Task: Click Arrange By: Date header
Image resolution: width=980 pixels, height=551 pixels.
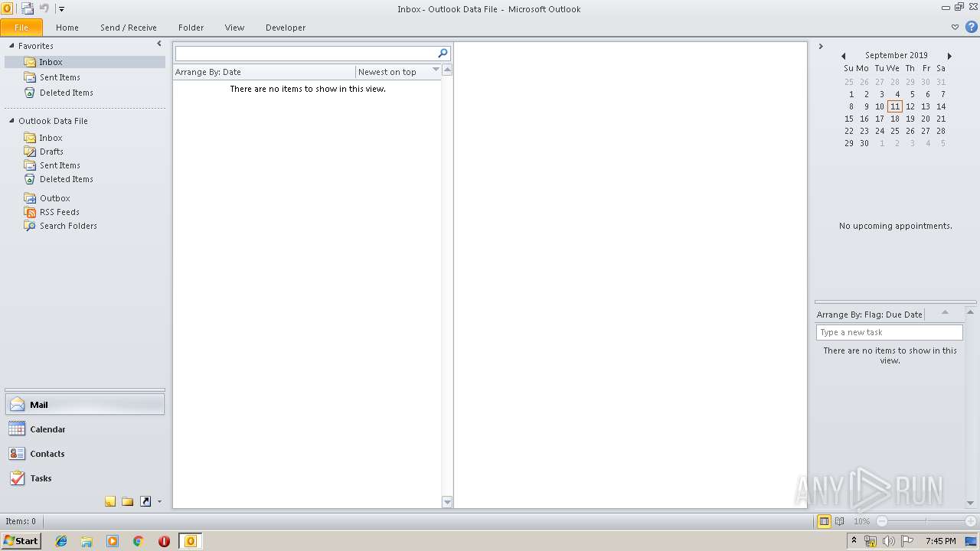Action: coord(264,72)
